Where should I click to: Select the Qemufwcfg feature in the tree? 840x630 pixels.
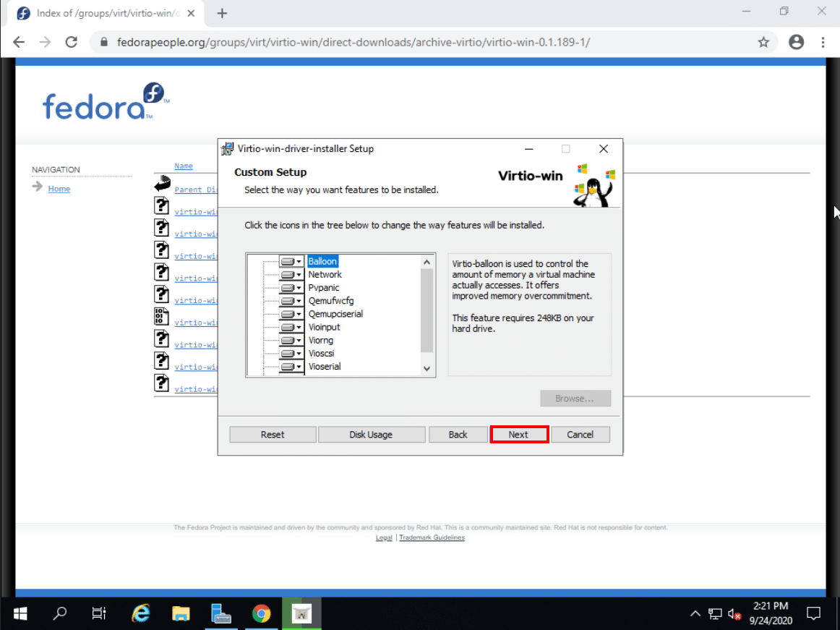[x=331, y=301]
